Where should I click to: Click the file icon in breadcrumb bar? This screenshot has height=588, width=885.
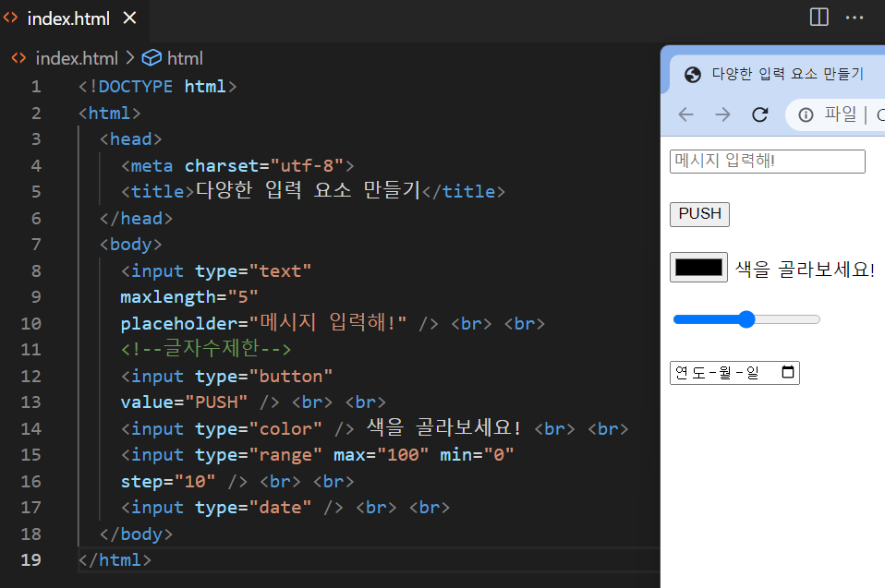[18, 58]
